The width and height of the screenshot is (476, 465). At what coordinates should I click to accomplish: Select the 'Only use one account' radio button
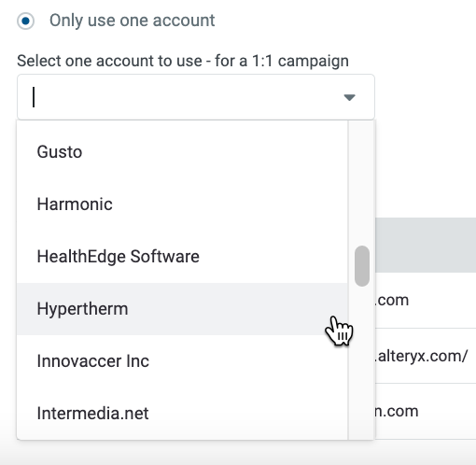(25, 21)
